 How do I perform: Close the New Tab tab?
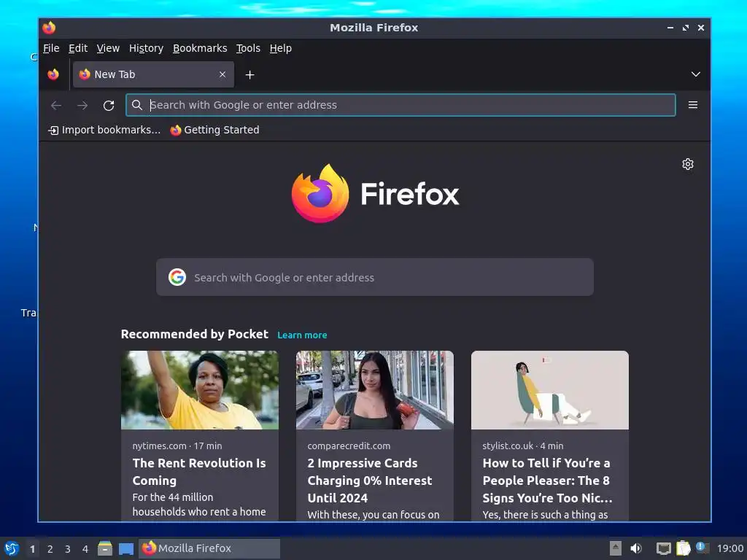(x=222, y=74)
